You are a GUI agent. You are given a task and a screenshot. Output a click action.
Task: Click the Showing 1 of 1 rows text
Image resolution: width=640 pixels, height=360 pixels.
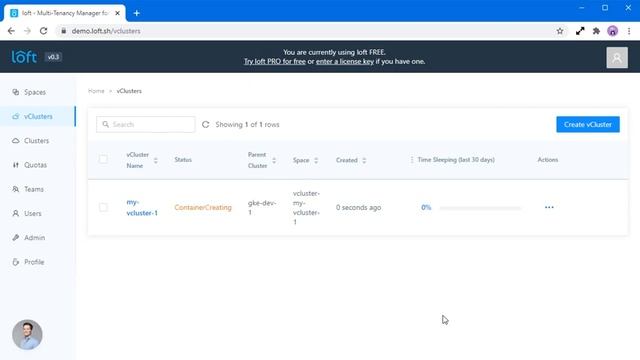[247, 124]
